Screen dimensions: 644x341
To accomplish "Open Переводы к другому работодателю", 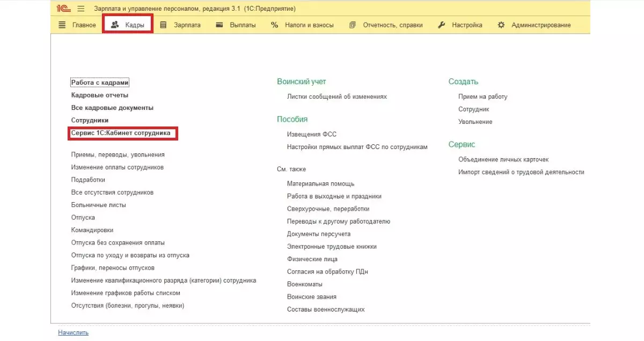I will pyautogui.click(x=339, y=221).
